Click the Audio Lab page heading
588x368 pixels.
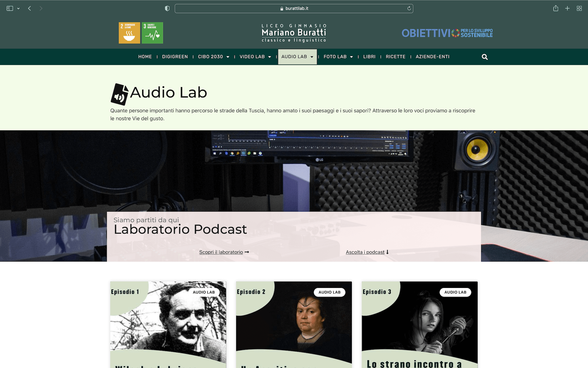(x=169, y=92)
